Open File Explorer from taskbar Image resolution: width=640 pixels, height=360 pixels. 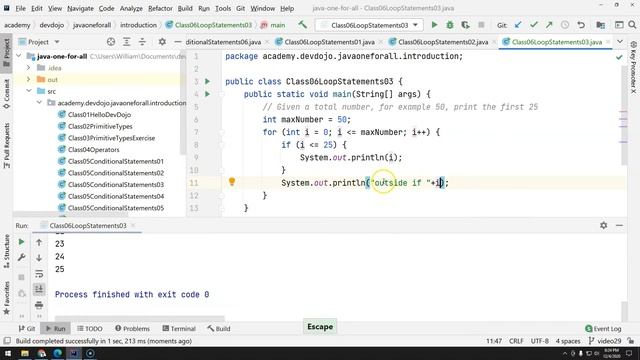tap(25, 353)
